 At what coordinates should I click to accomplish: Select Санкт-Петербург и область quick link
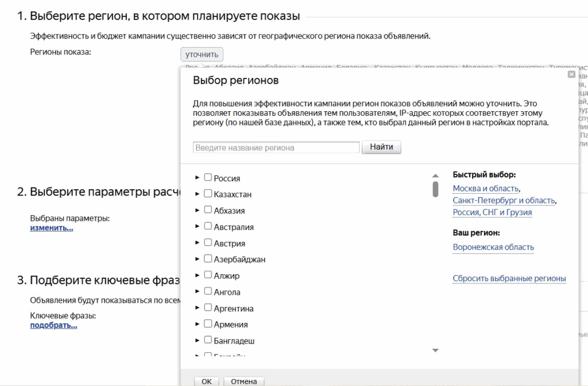click(x=504, y=200)
